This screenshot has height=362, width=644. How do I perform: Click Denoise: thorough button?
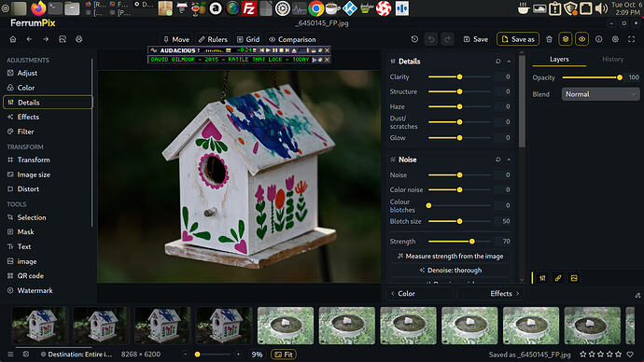click(x=451, y=271)
